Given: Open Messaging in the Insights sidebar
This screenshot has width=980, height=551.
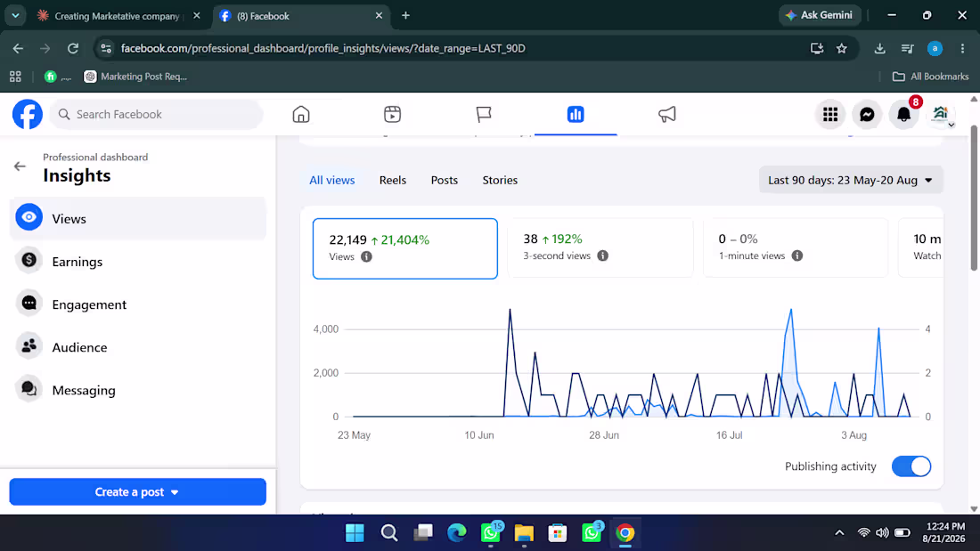Looking at the screenshot, I should (137, 390).
